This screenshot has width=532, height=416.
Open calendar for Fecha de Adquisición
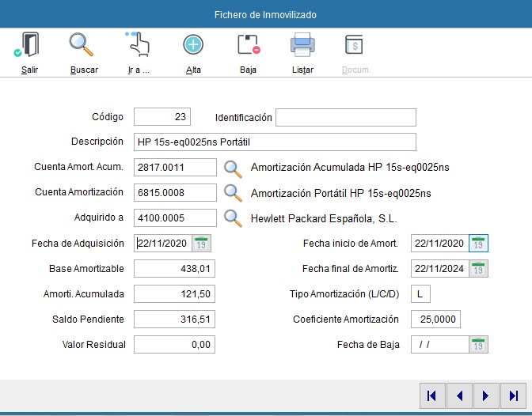[x=202, y=244]
